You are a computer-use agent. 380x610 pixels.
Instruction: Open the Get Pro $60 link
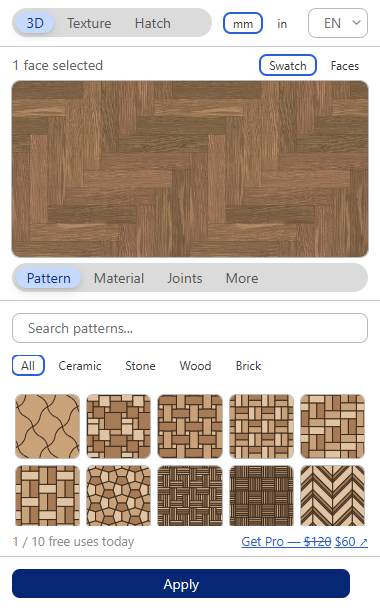pyautogui.click(x=305, y=542)
